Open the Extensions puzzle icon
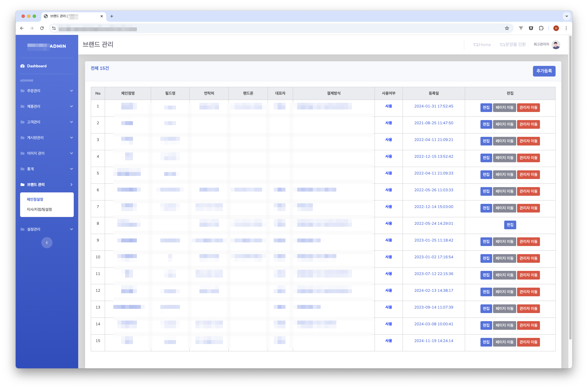The height and width of the screenshot is (389, 588). [541, 28]
